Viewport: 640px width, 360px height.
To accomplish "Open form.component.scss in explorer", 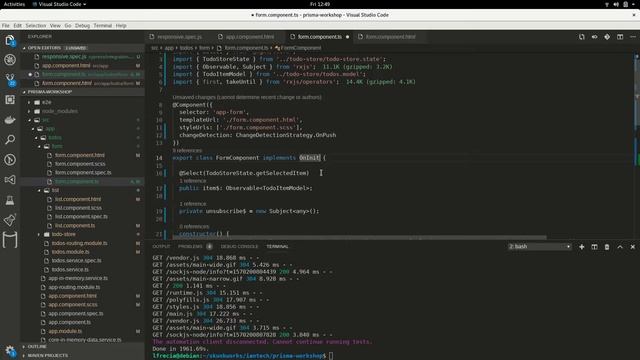I will point(80,164).
